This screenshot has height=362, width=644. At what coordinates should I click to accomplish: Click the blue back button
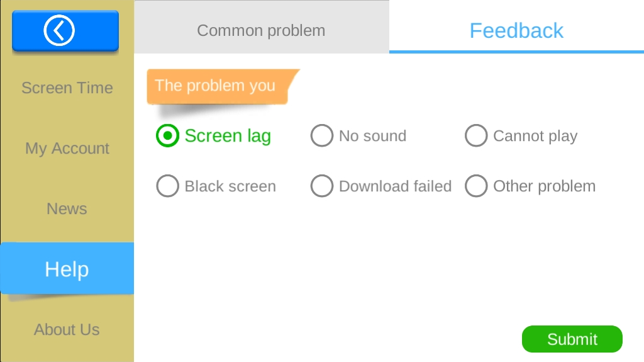pos(65,31)
